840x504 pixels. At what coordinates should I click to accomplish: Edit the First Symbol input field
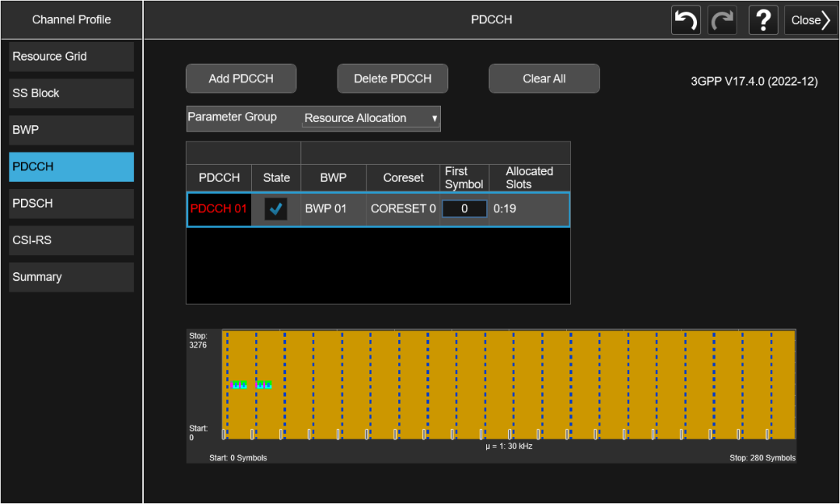(464, 209)
